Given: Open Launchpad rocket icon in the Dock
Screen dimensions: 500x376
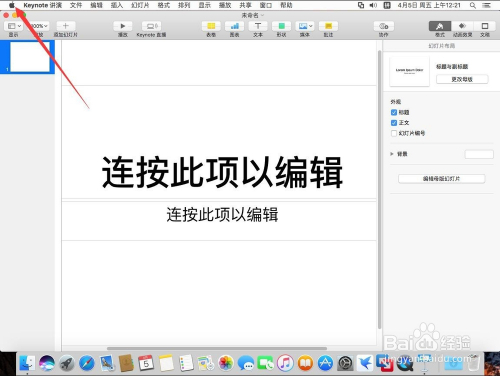Looking at the screenshot, I should [67, 363].
